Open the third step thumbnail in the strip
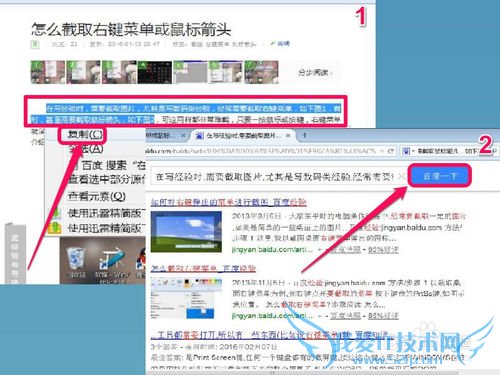 [119, 72]
